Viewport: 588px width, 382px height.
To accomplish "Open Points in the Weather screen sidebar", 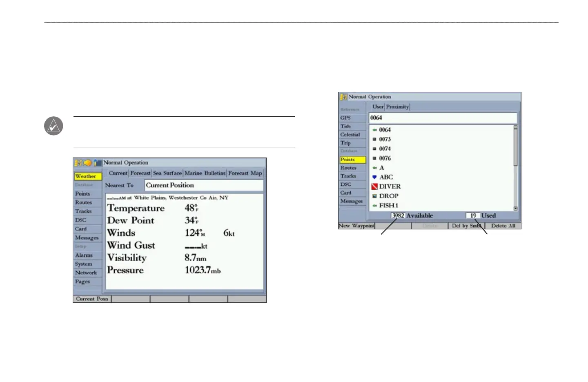I will click(x=88, y=194).
